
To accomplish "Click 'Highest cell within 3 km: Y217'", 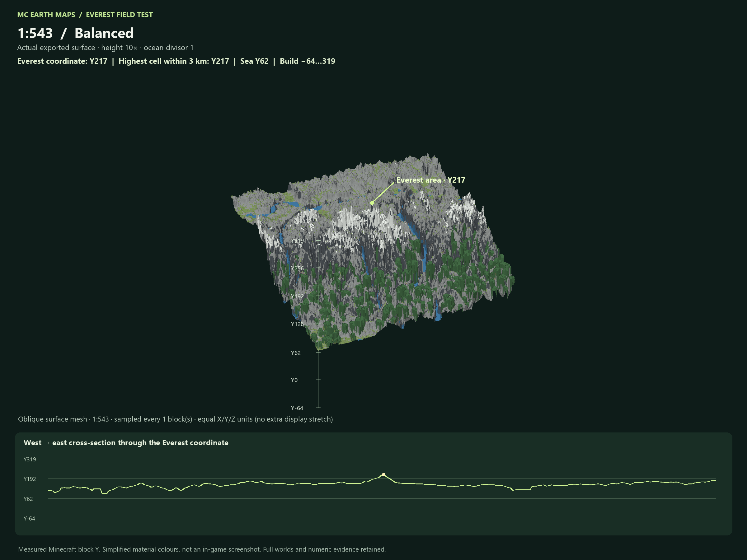I will point(174,61).
